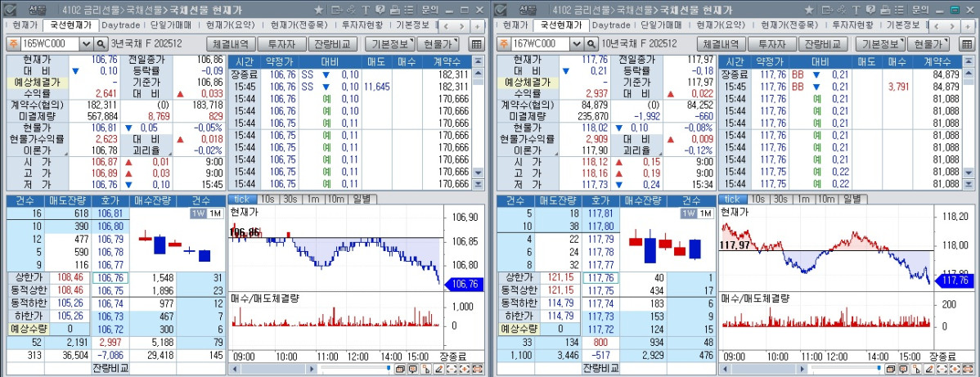Viewport: 980px width, 377px height.
Task: Switch to the 단일가매매 tab in the 3년국채 window
Action: (x=171, y=25)
